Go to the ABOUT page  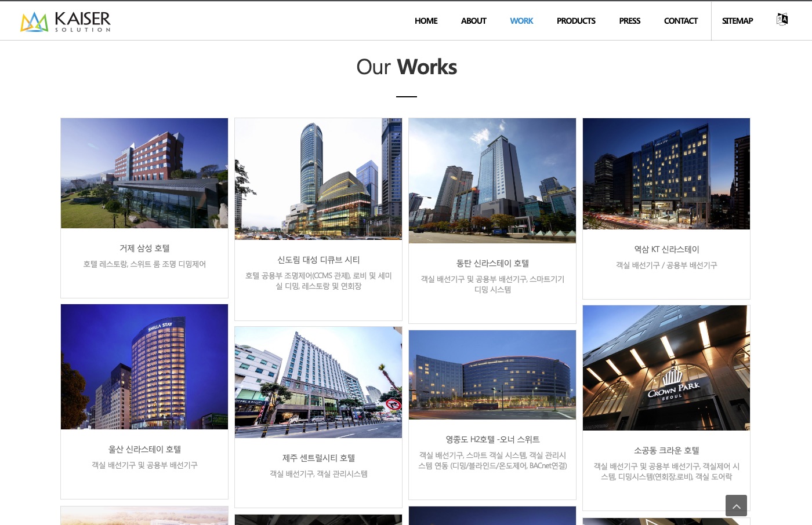(x=473, y=21)
